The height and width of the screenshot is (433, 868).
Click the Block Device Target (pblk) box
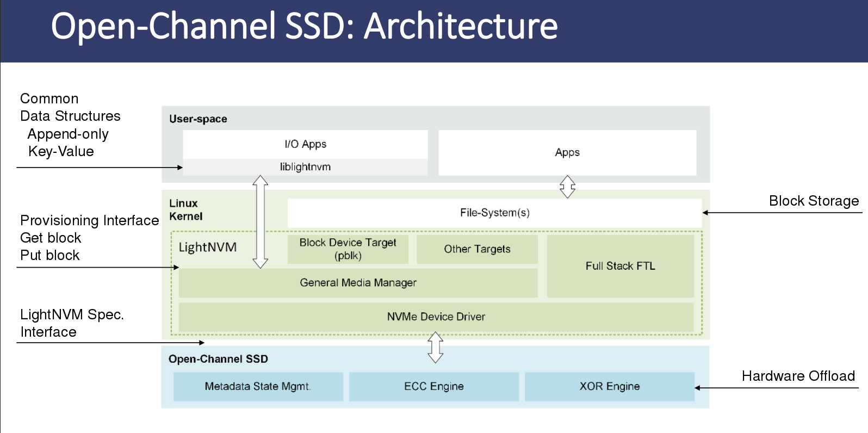[348, 249]
